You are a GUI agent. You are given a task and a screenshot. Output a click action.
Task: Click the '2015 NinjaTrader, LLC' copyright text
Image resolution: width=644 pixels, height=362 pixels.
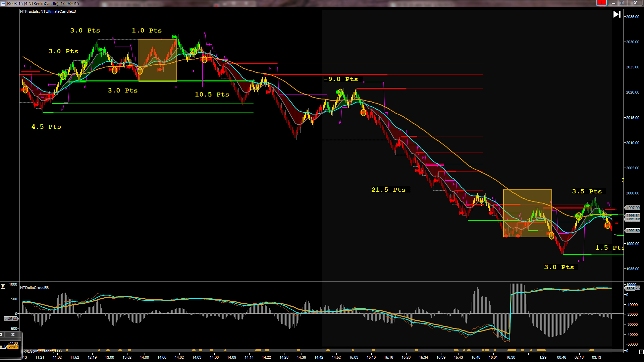[43, 351]
